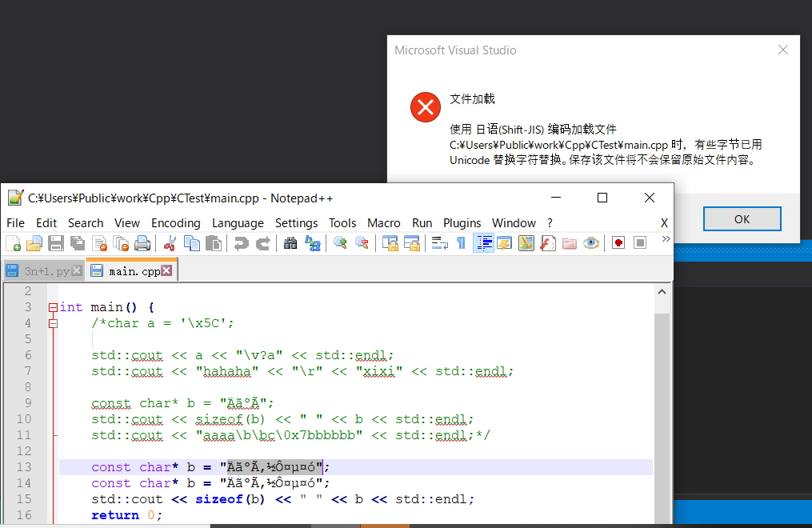Open the Encoding menu
The height and width of the screenshot is (528, 812).
click(175, 222)
